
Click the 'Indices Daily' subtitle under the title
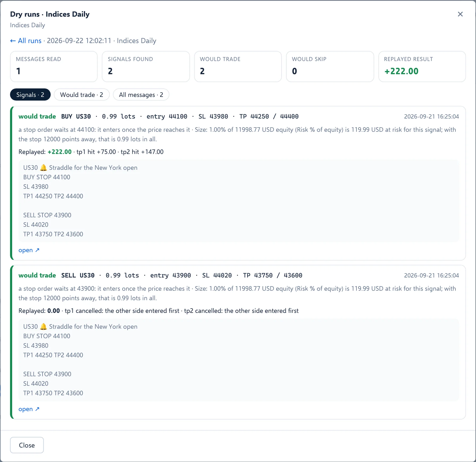point(28,25)
